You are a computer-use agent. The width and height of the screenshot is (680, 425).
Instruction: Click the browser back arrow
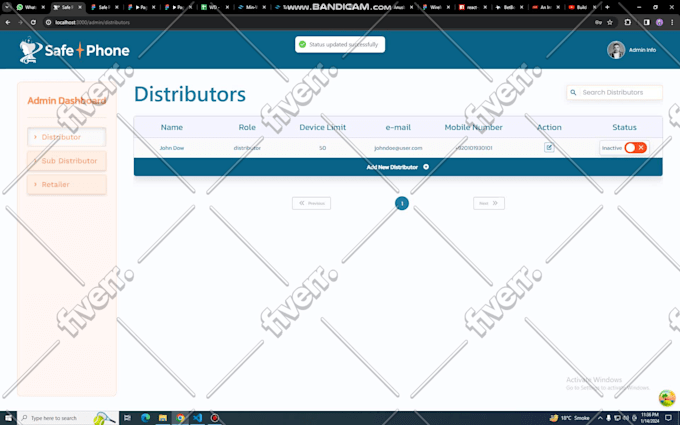tap(8, 22)
